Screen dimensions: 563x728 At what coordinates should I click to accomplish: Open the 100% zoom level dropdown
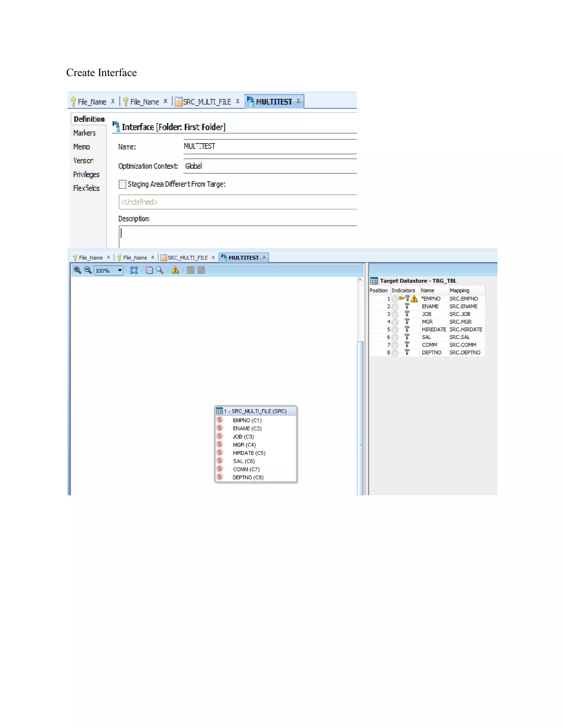tap(109, 270)
